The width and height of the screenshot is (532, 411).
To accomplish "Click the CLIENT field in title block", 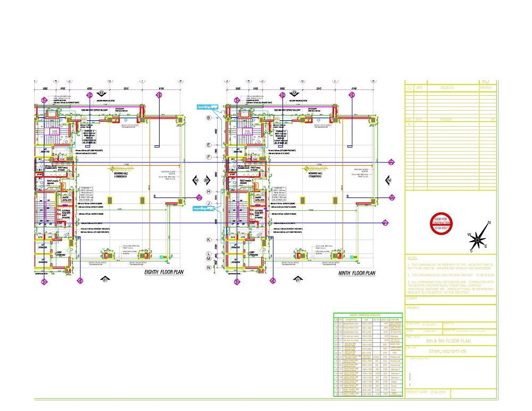I will click(x=413, y=298).
